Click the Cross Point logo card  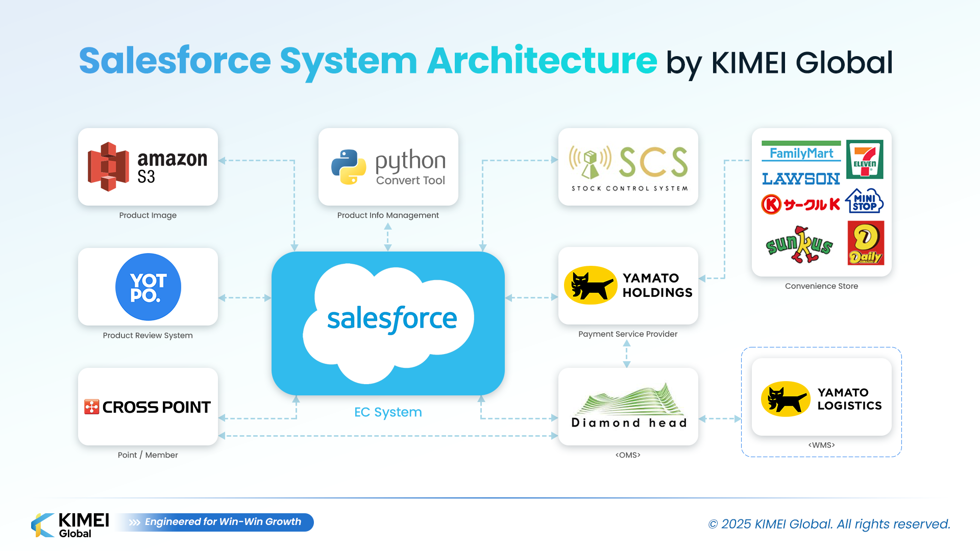pyautogui.click(x=148, y=407)
